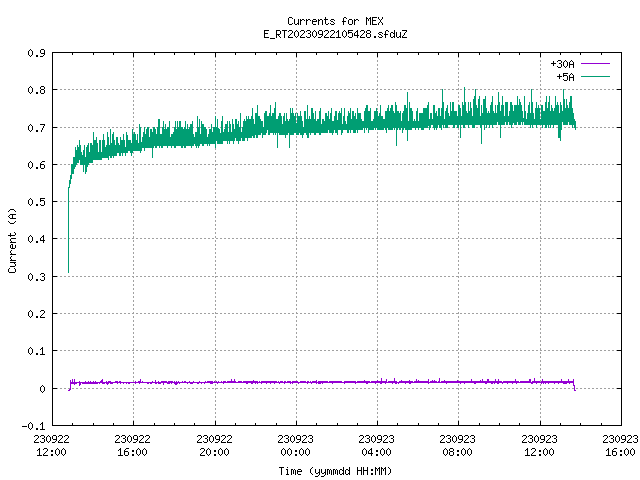
Task: Click the chart title 'Currents for MEX'
Action: pyautogui.click(x=335, y=21)
